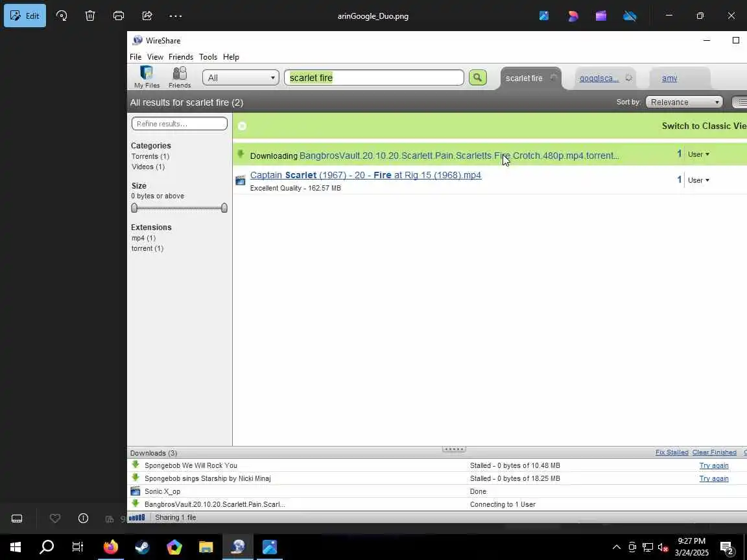
Task: Click the WireShare taskbar icon
Action: 238,547
